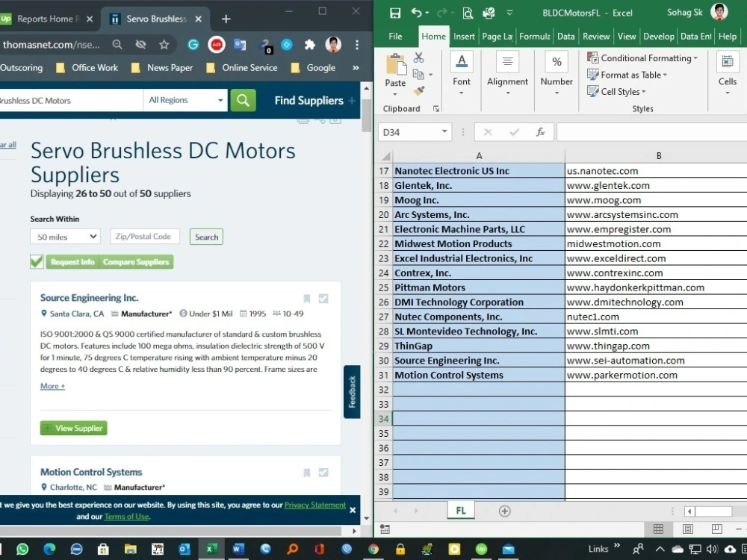The width and height of the screenshot is (747, 560).
Task: Click the Excel Select All corner triangle
Action: click(x=386, y=156)
